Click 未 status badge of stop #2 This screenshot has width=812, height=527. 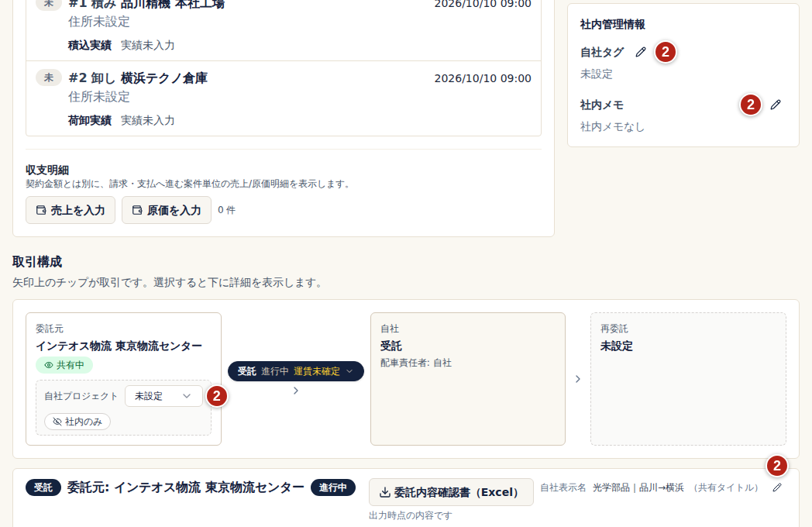pos(49,77)
